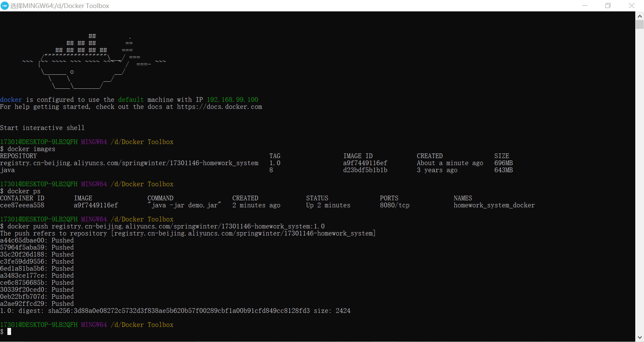Viewport: 644px width, 342px height.
Task: Open the https://docs.docker.com link
Action: coord(219,107)
